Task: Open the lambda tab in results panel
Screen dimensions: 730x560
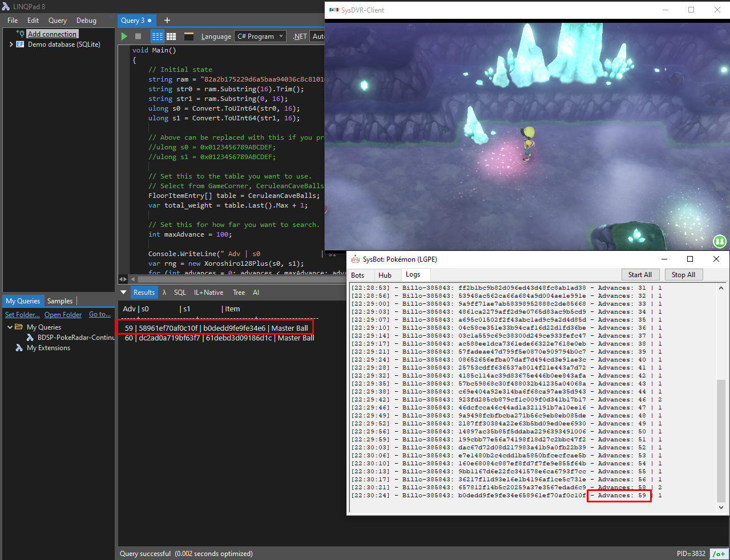Action: pos(164,292)
